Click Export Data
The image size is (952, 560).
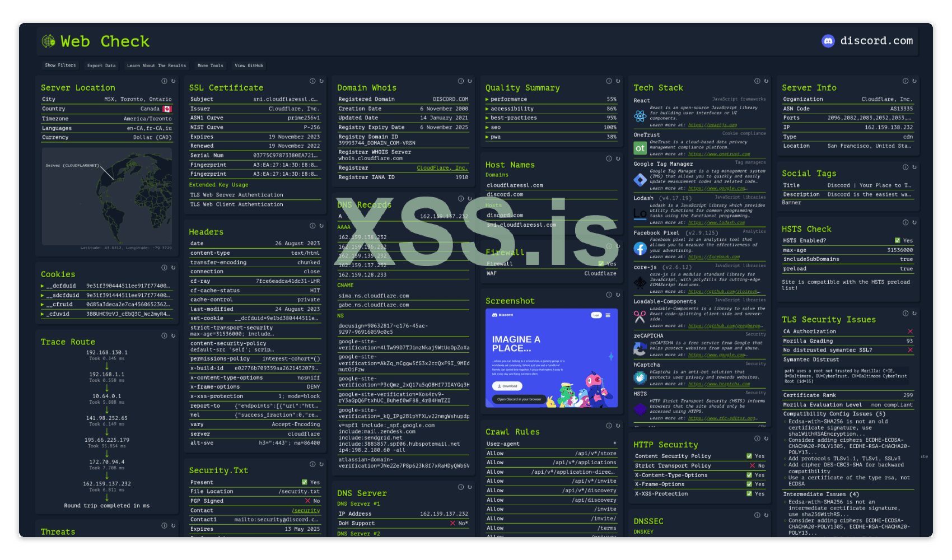101,66
